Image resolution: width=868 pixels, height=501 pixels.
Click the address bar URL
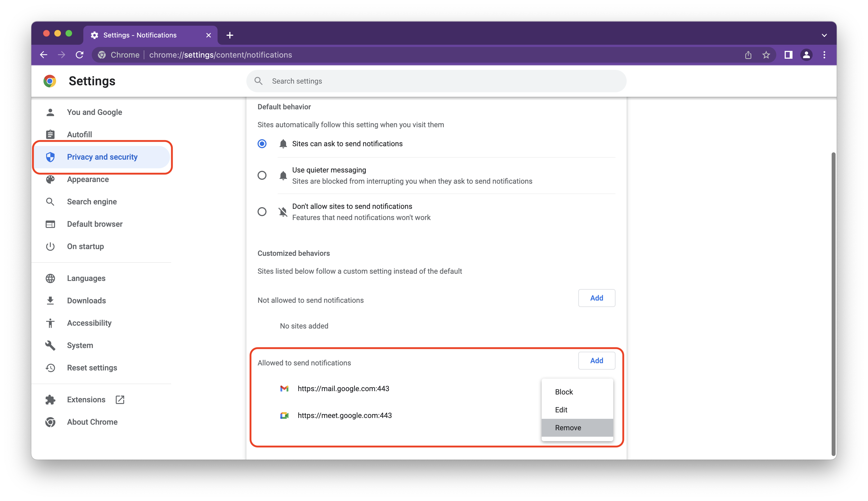[x=221, y=55]
